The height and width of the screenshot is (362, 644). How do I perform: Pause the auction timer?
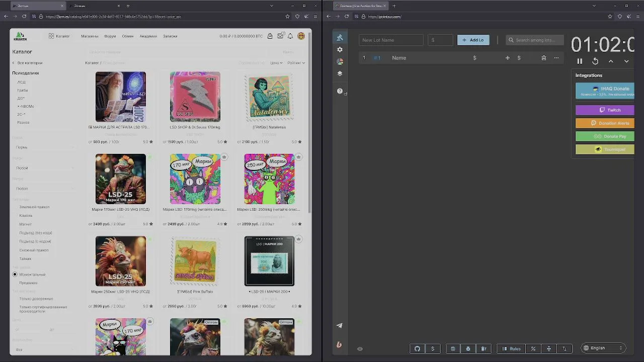(580, 61)
